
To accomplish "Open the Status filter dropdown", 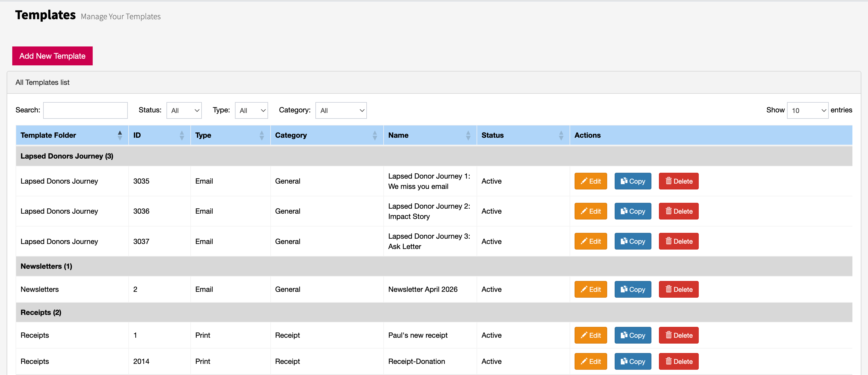I will [x=184, y=110].
